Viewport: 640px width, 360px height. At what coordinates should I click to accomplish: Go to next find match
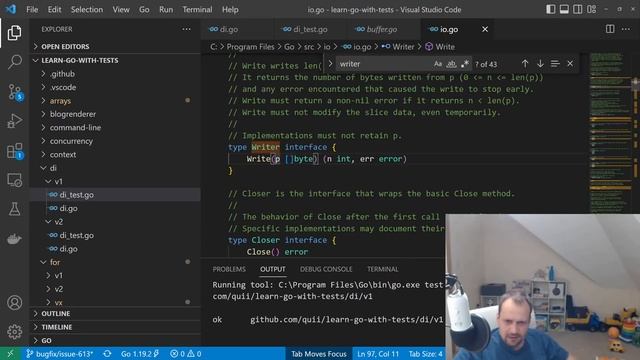tap(540, 64)
